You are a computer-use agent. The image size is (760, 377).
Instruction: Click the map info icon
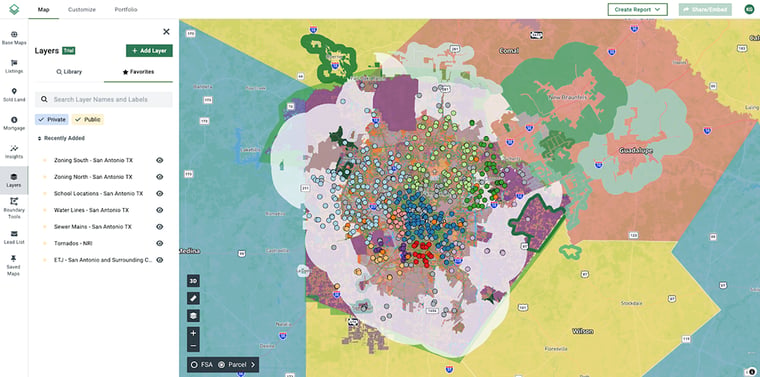[x=752, y=372]
